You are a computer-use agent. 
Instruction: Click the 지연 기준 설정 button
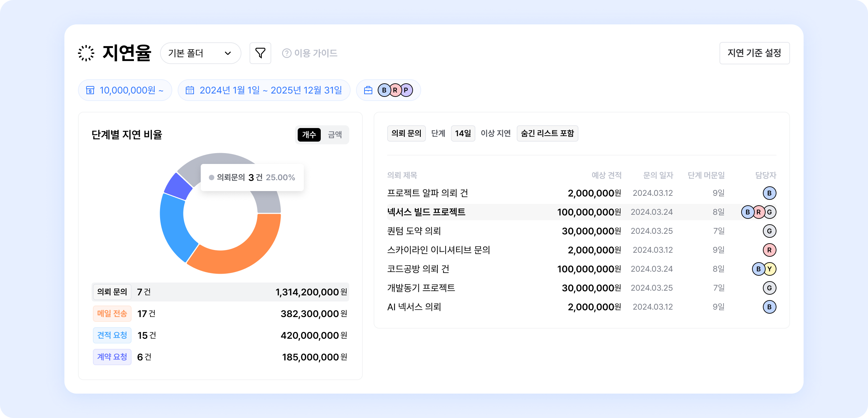(754, 53)
